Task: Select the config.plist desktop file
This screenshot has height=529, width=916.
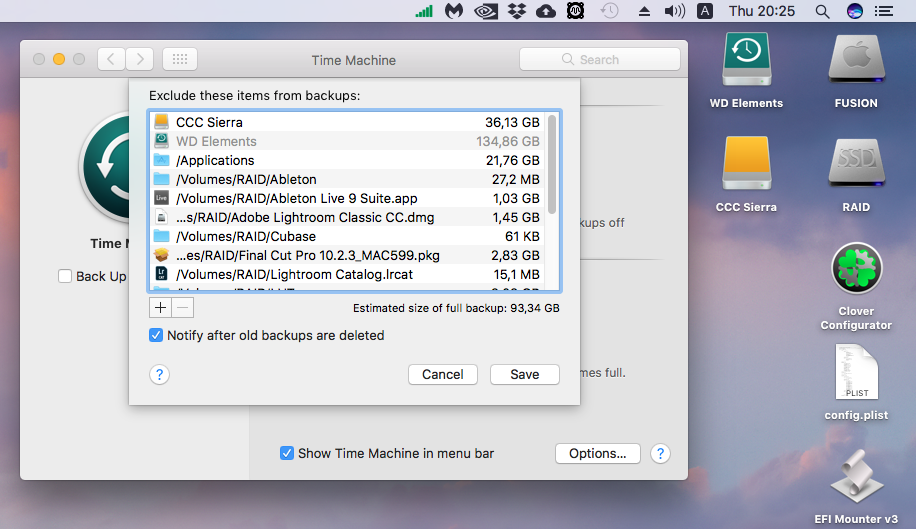Action: tap(856, 382)
